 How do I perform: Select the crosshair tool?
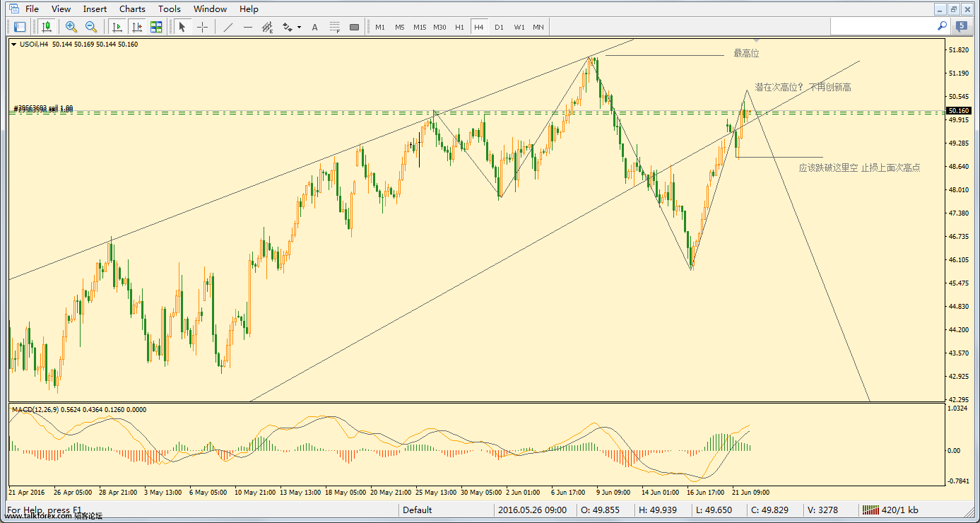pyautogui.click(x=202, y=27)
